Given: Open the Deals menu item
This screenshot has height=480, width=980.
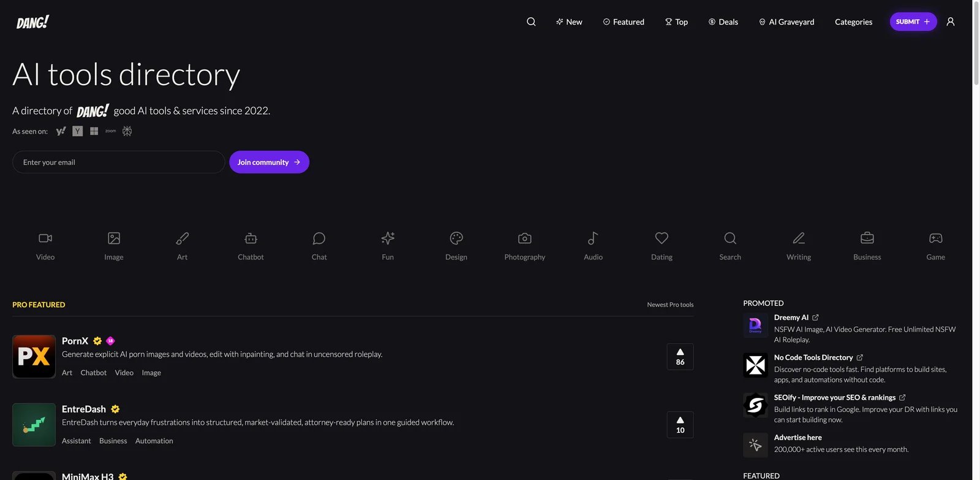Looking at the screenshot, I should (723, 22).
